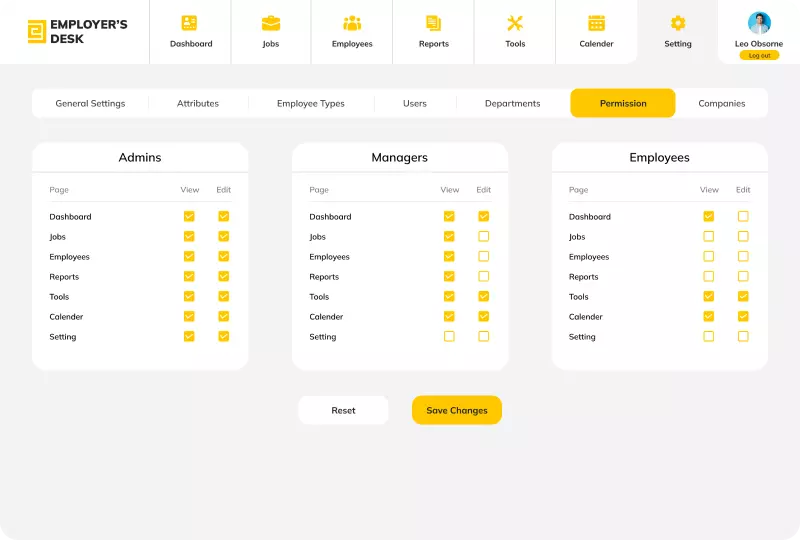Switch to the General Settings tab
This screenshot has height=540, width=800.
click(x=90, y=103)
